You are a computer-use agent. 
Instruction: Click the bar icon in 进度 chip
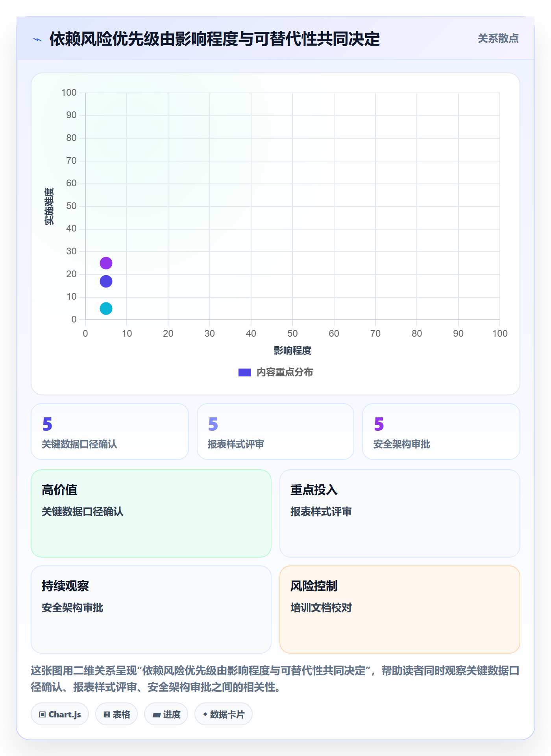(157, 715)
